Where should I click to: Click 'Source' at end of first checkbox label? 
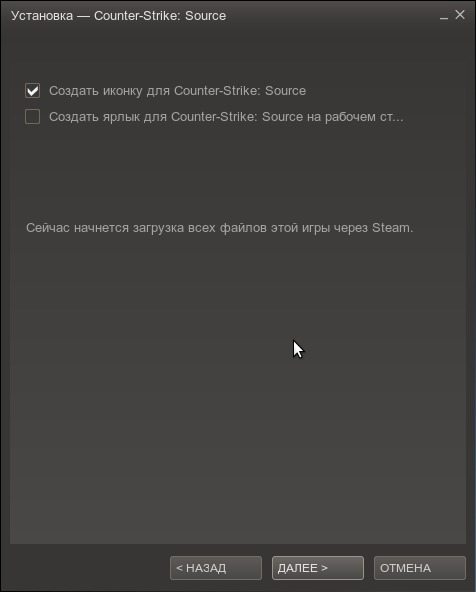[x=285, y=91]
